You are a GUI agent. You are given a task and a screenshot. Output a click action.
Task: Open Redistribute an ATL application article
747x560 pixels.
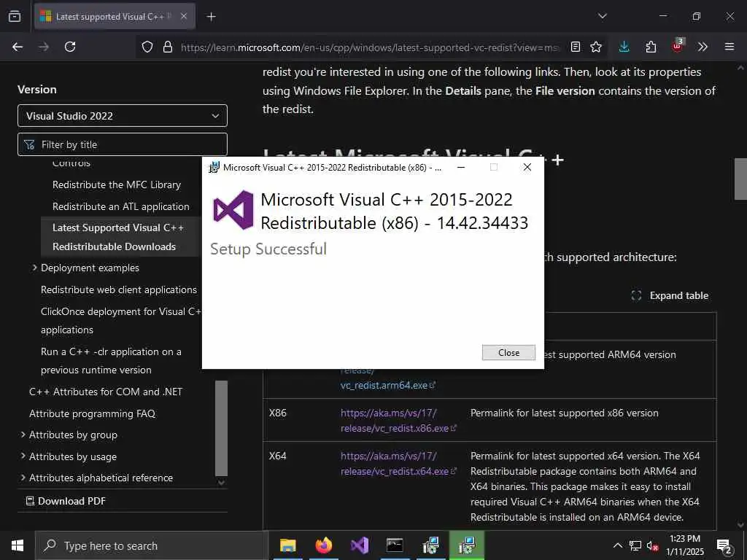[121, 206]
